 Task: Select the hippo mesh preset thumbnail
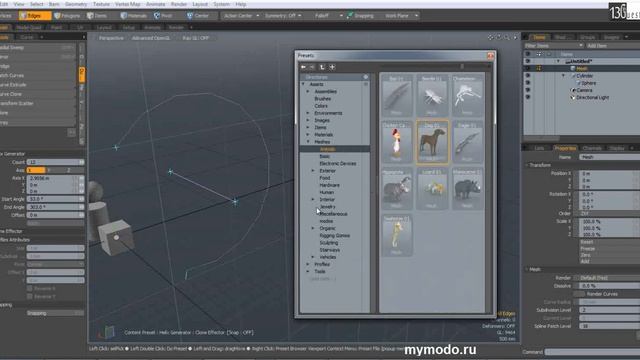(x=397, y=189)
